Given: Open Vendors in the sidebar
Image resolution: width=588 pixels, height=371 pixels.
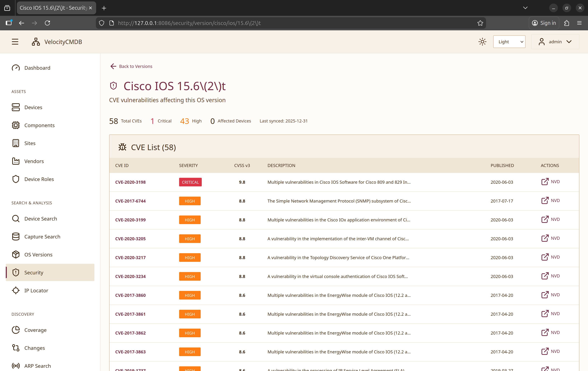Looking at the screenshot, I should 50,161.
